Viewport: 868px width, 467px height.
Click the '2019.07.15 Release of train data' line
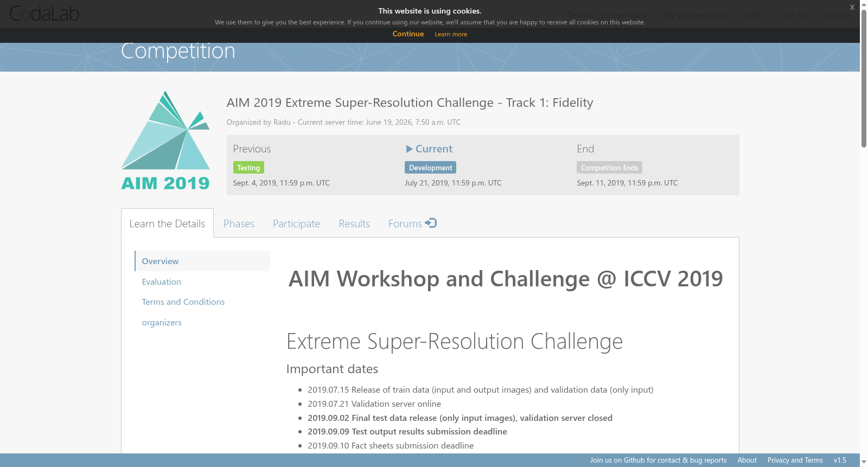pos(481,389)
